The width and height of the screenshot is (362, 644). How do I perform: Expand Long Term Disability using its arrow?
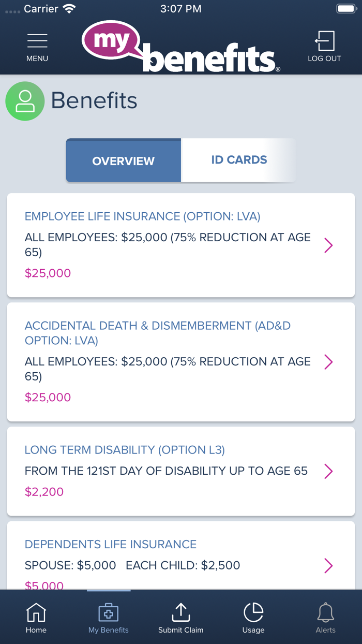click(x=328, y=471)
